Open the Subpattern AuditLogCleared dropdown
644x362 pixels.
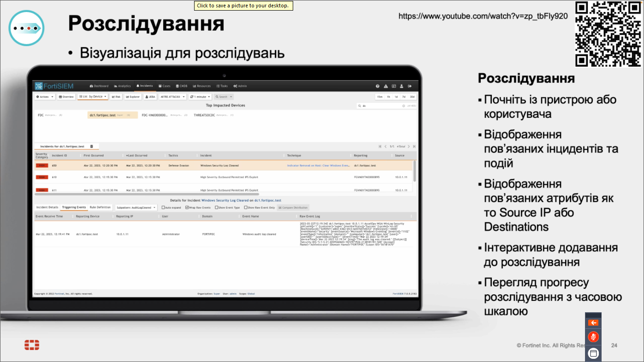point(136,208)
